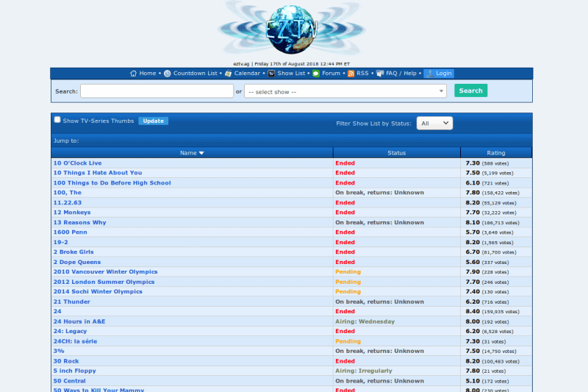588x392 pixels.
Task: Click the Login user icon
Action: [430, 74]
